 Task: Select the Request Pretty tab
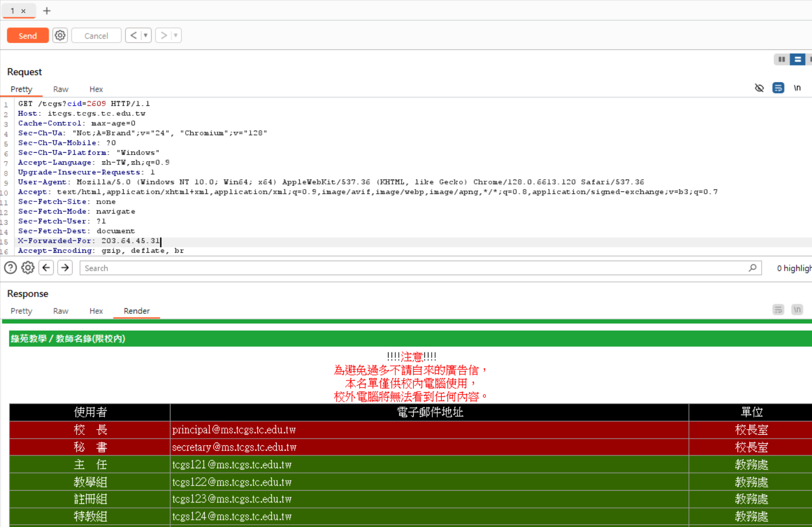coord(21,90)
